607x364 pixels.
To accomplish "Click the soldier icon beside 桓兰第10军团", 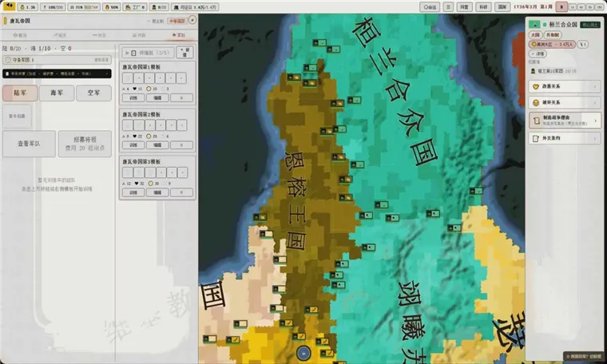I will coord(533,71).
